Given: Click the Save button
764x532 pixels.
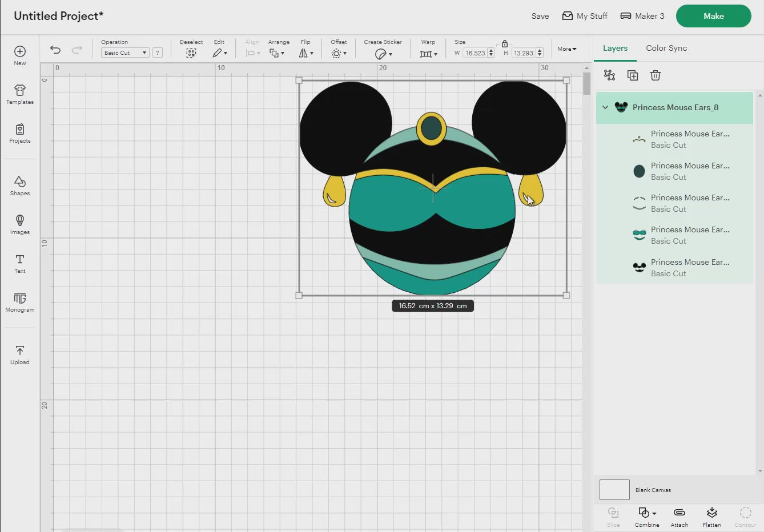Looking at the screenshot, I should tap(540, 16).
